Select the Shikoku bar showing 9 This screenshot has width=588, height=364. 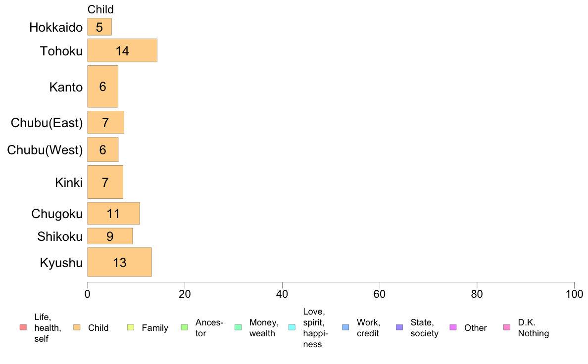point(110,236)
